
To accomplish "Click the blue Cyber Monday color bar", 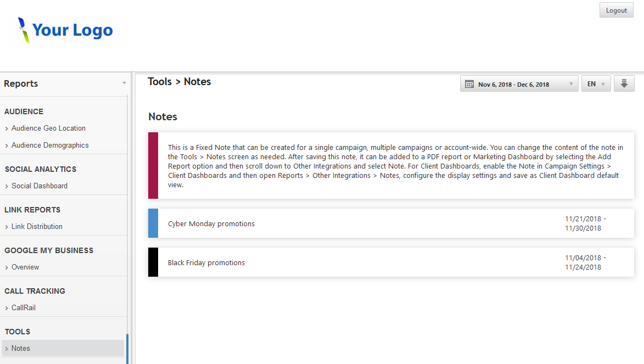I will point(153,223).
